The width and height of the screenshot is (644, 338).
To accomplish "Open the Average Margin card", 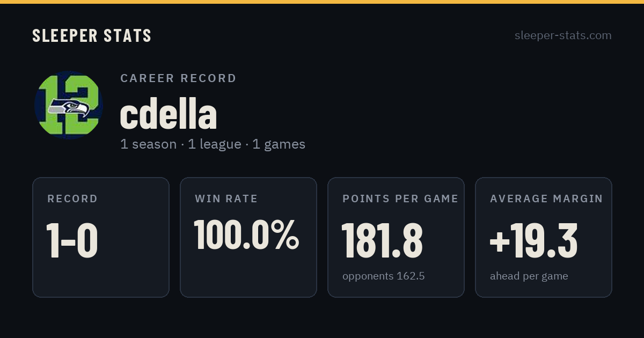I will coord(544,237).
